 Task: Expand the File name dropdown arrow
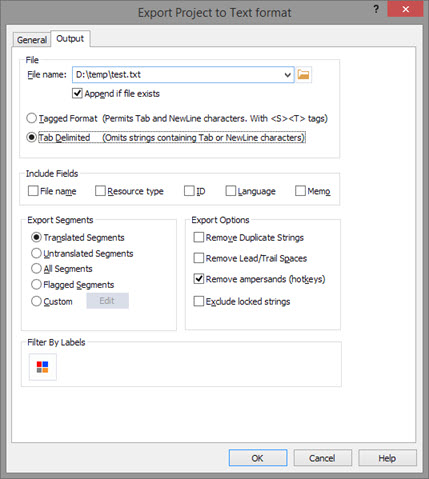(288, 75)
